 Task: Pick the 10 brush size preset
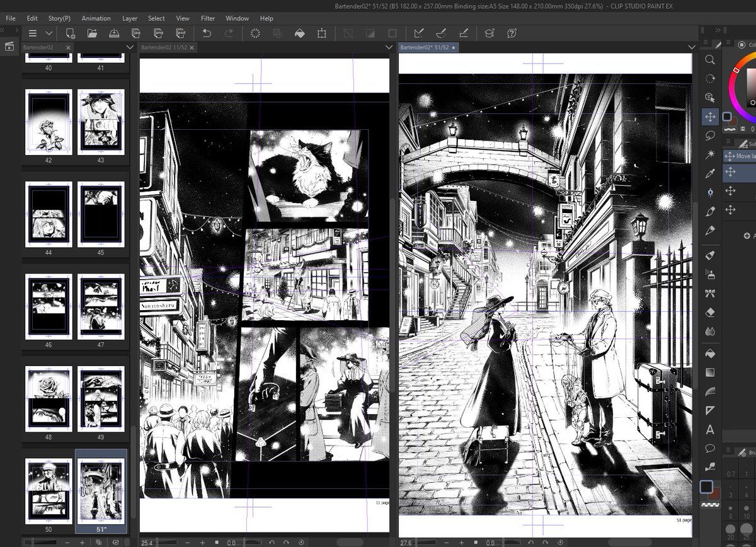coord(747,510)
